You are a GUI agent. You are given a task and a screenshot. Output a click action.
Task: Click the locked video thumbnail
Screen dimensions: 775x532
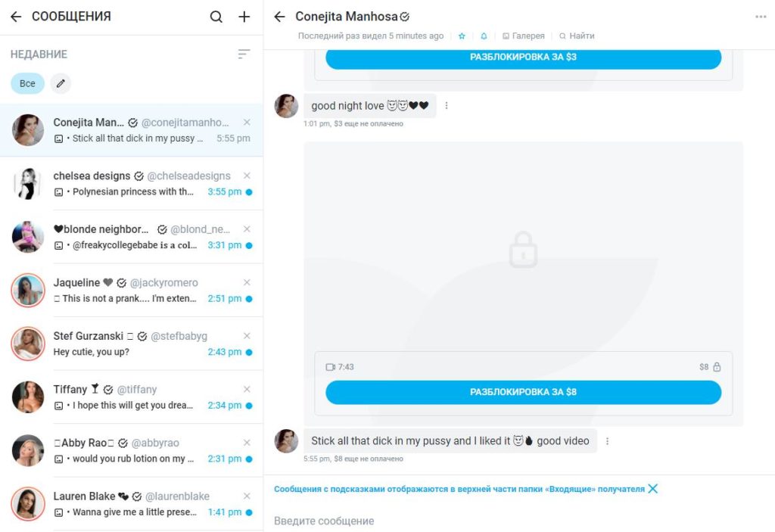click(x=523, y=247)
